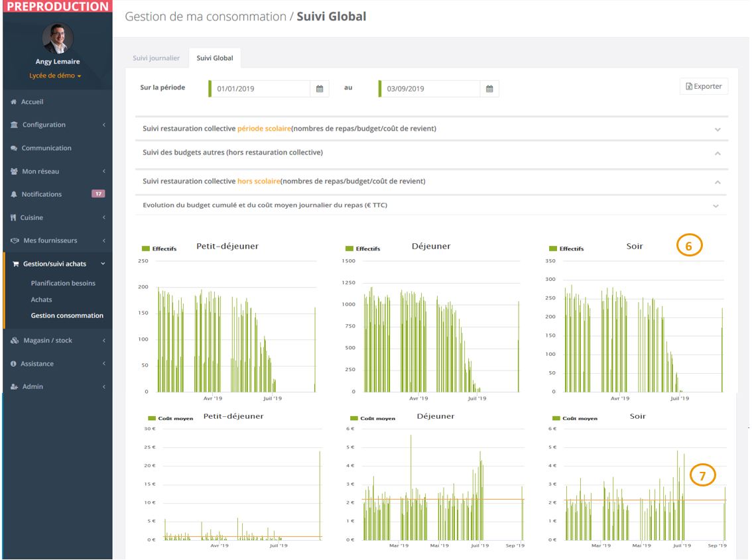Click the Notifications bell icon

[x=14, y=194]
